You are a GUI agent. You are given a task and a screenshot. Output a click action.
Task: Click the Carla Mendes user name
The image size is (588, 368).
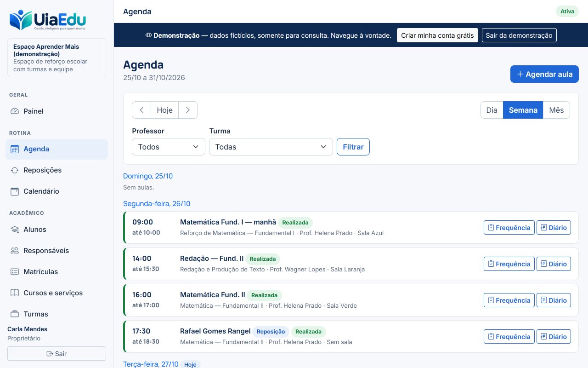coord(28,329)
